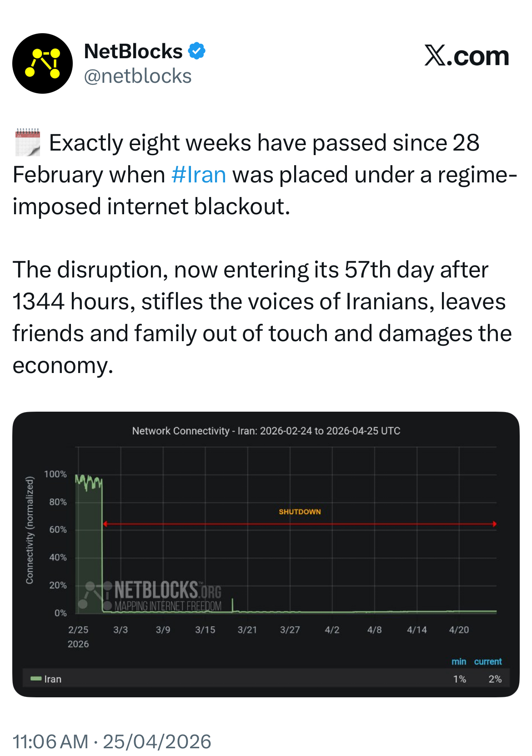Click the 'current' column header
532x756 pixels.
click(488, 661)
